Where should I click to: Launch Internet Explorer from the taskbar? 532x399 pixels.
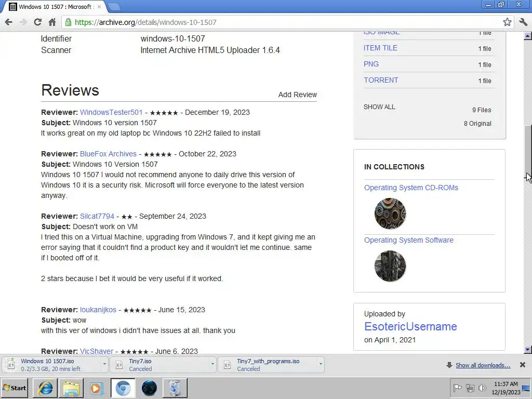(45, 388)
